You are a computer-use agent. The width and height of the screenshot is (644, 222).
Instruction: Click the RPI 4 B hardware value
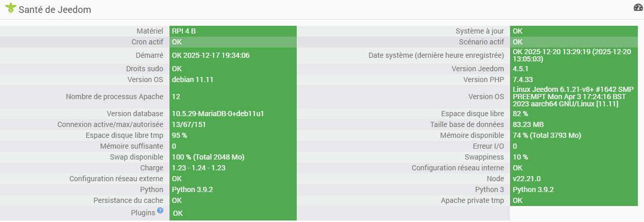tap(184, 31)
